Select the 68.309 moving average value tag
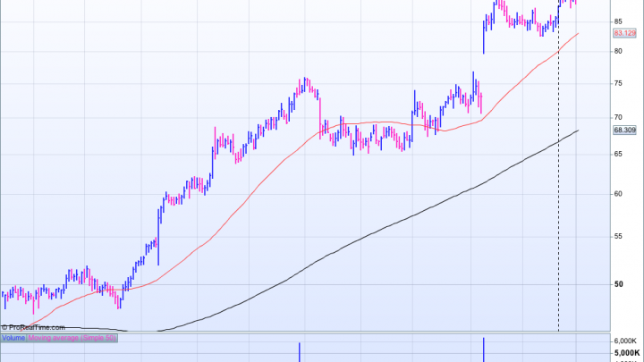The image size is (644, 362). click(624, 130)
